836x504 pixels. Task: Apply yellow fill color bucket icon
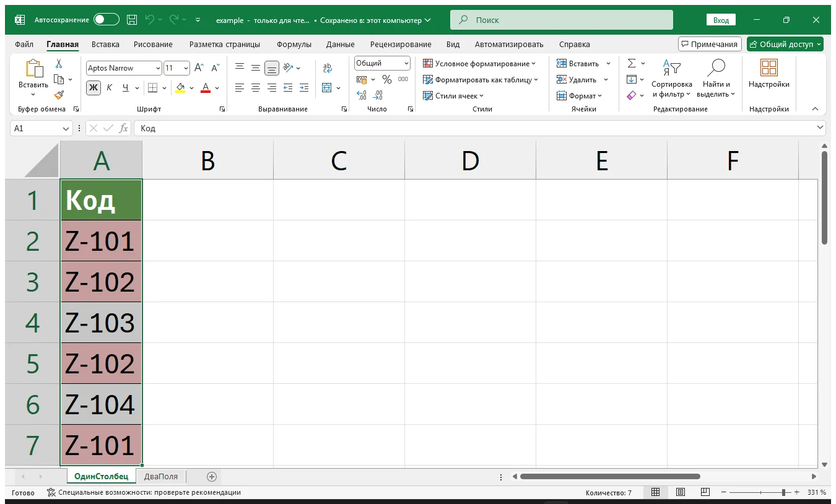coord(180,88)
